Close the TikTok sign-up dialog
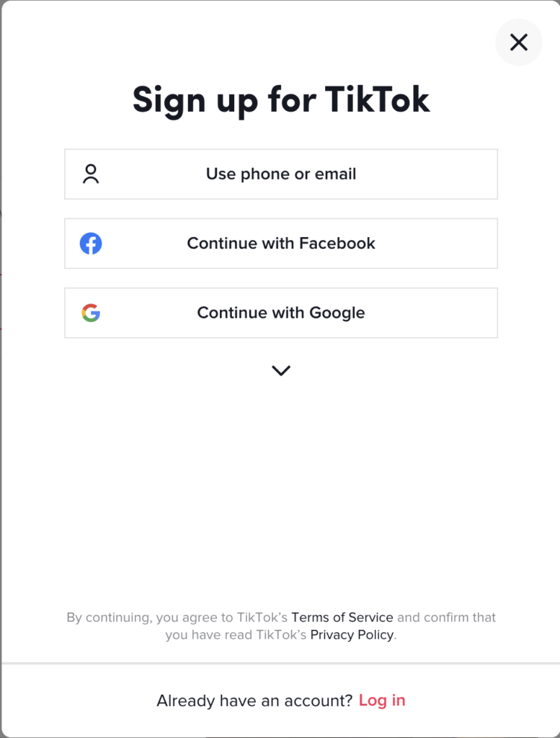 (518, 43)
